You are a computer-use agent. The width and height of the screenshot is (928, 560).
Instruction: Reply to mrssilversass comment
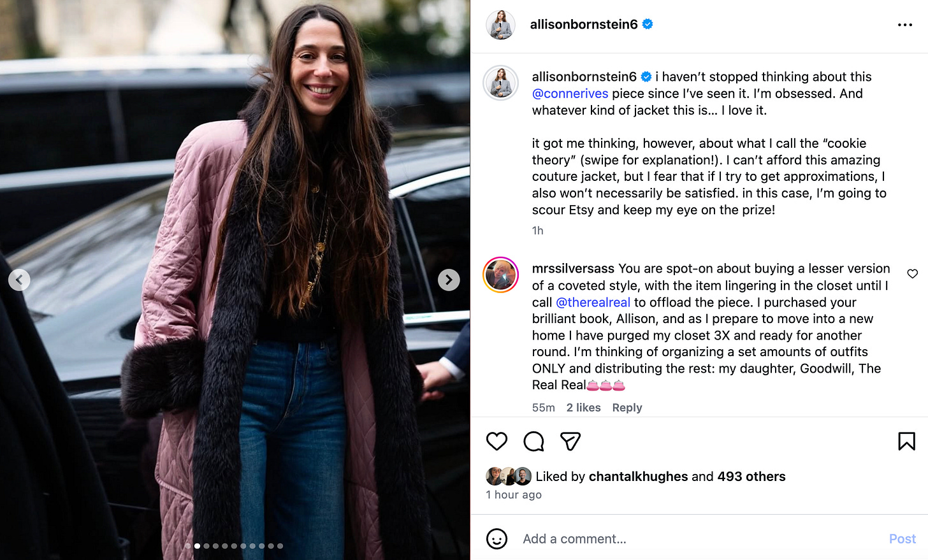tap(627, 408)
